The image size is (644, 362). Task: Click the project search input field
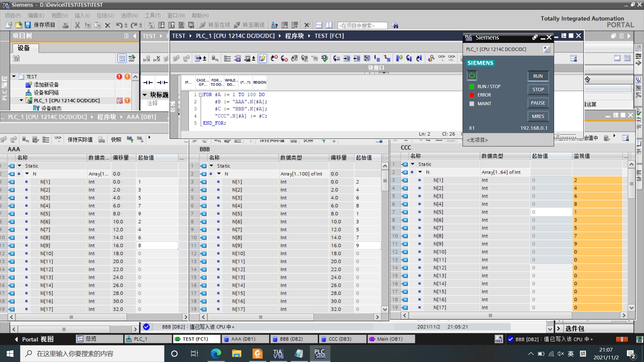[x=362, y=25]
